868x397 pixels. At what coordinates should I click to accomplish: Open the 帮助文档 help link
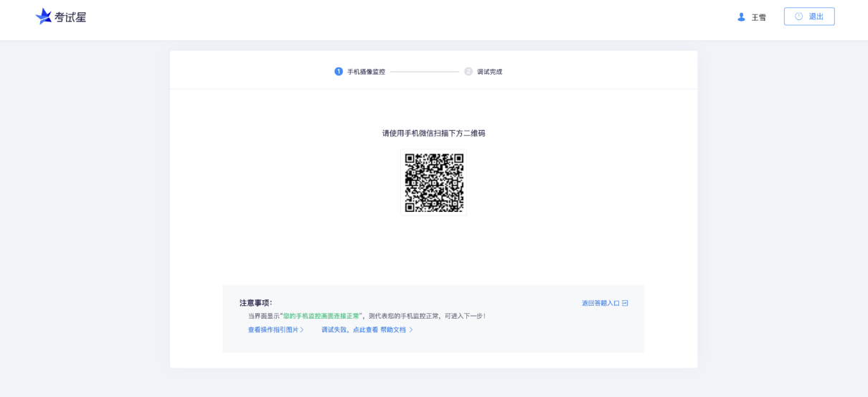pos(393,330)
